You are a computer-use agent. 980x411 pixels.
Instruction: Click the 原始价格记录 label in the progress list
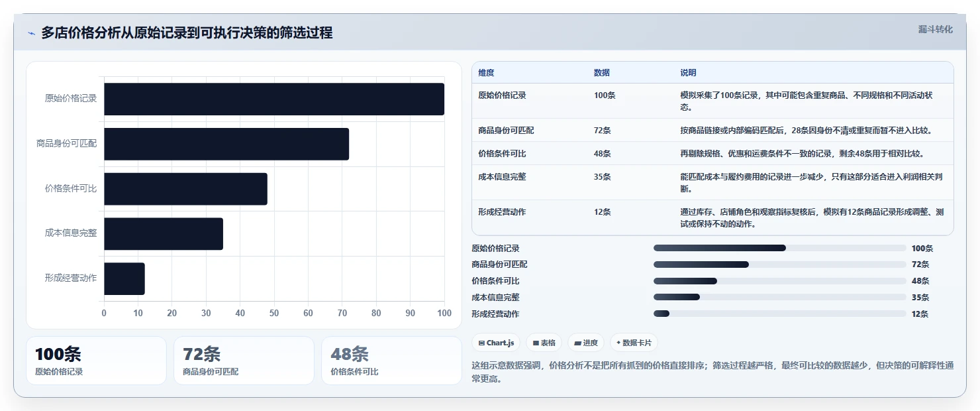point(495,249)
